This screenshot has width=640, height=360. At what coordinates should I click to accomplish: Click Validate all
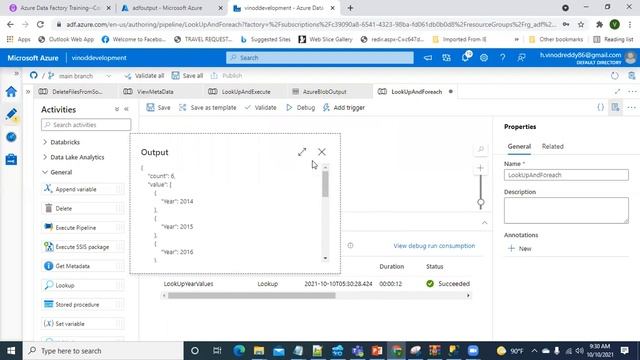point(144,76)
